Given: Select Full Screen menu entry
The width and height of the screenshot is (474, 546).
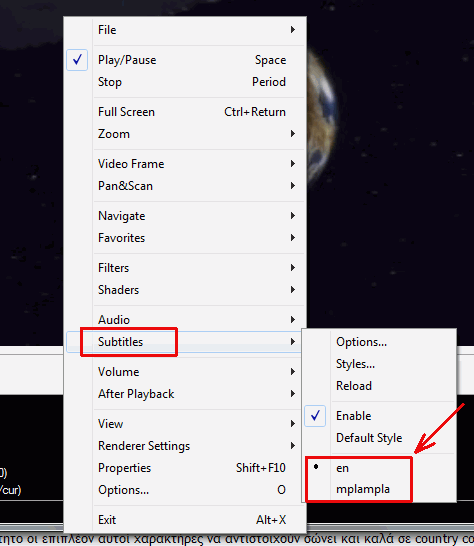Looking at the screenshot, I should click(x=185, y=112).
